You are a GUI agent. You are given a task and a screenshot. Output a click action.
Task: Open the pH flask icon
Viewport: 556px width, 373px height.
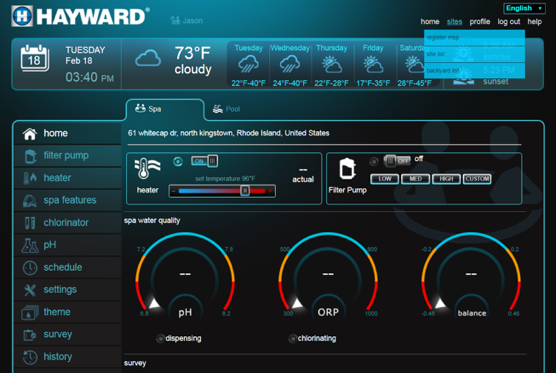click(30, 245)
